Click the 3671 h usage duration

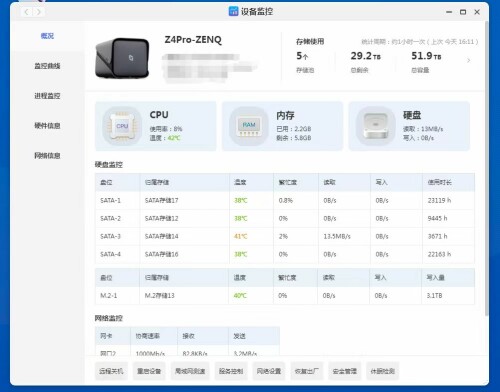click(437, 236)
